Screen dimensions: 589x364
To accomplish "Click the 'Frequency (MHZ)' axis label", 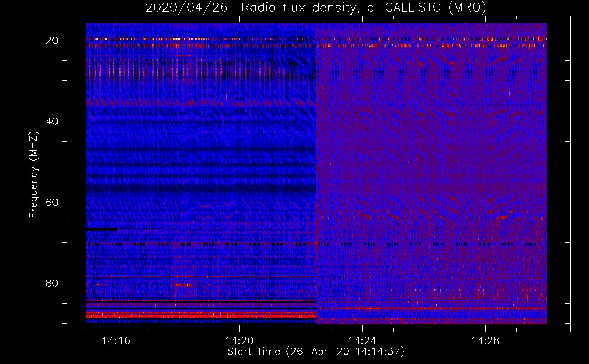I will click(x=33, y=175).
